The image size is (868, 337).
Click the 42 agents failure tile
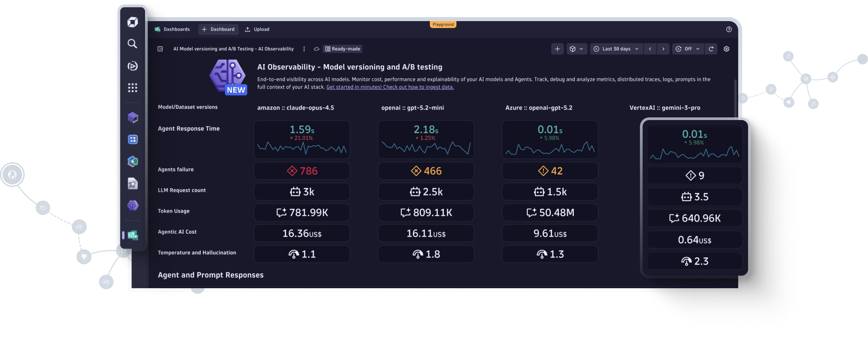[x=550, y=171]
